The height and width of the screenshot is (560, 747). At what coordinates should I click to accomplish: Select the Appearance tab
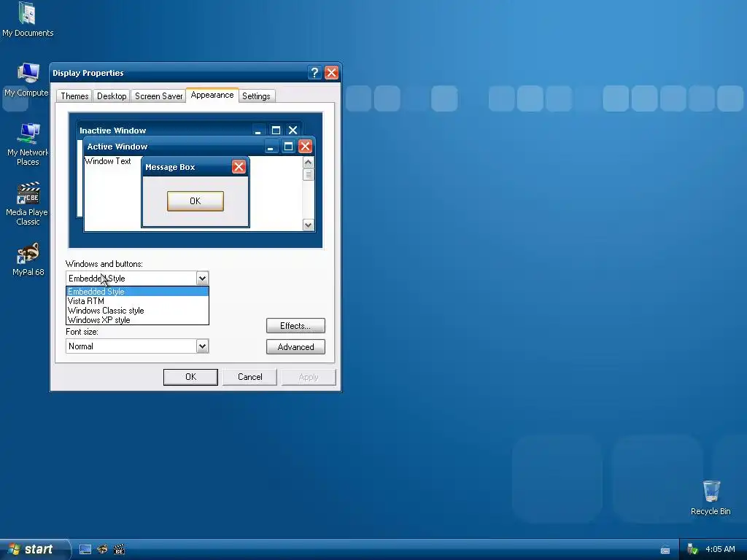click(212, 96)
